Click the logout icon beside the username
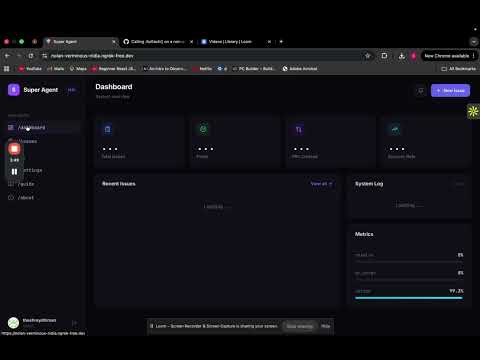Viewport: 480px width, 360px height. (74, 323)
